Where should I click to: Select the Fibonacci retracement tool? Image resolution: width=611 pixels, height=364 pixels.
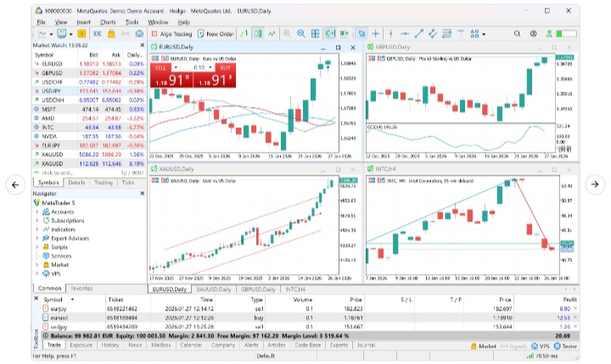(x=446, y=34)
